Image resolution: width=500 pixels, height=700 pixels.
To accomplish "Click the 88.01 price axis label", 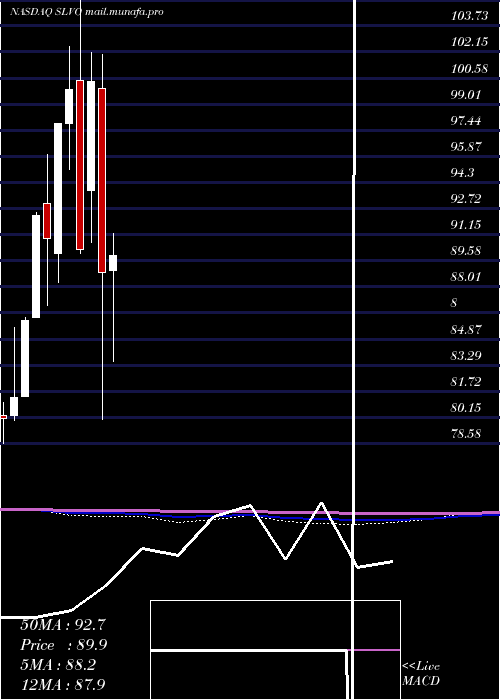I will click(x=466, y=277).
